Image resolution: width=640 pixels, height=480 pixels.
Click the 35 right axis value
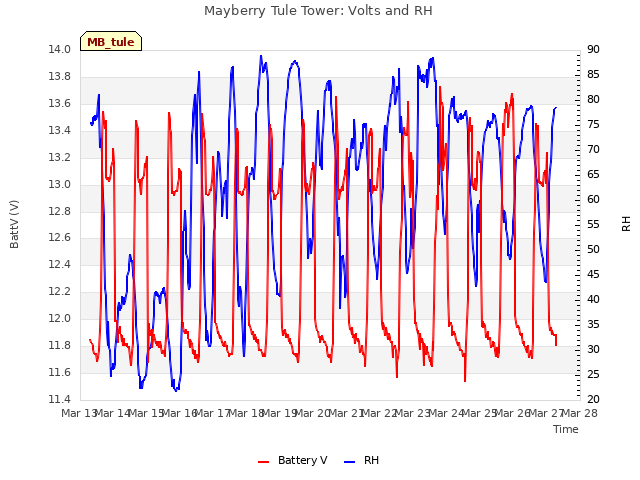pos(593,324)
